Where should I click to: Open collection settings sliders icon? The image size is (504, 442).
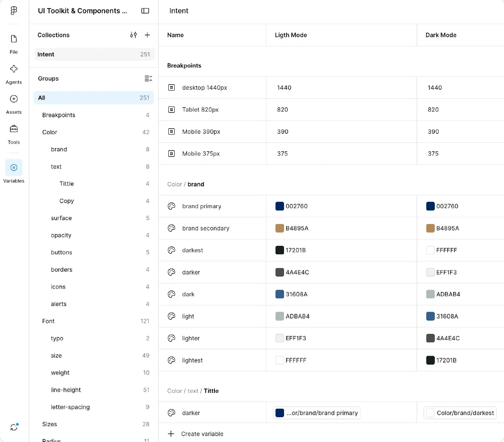(133, 35)
